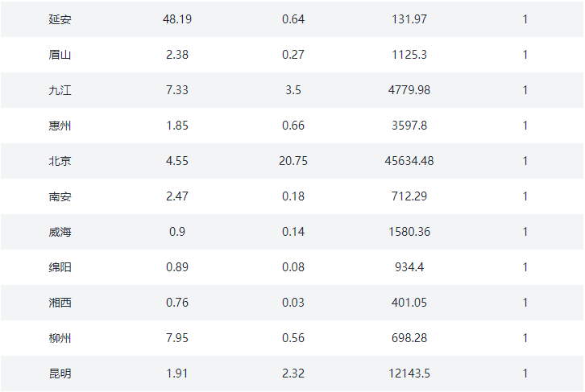The height and width of the screenshot is (392, 585).
Task: Select the value 45634.48 in 北京 row
Action: (x=409, y=161)
